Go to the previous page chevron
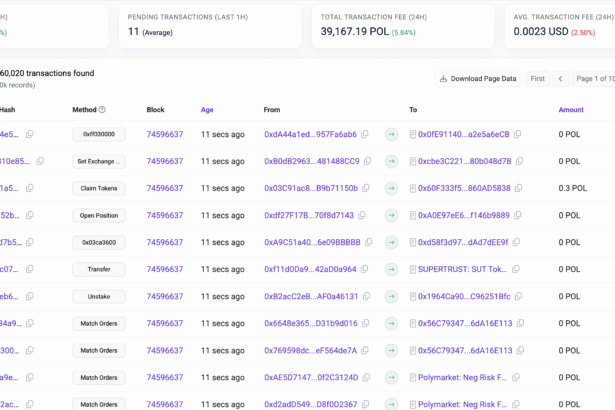The image size is (615, 410). coord(560,78)
